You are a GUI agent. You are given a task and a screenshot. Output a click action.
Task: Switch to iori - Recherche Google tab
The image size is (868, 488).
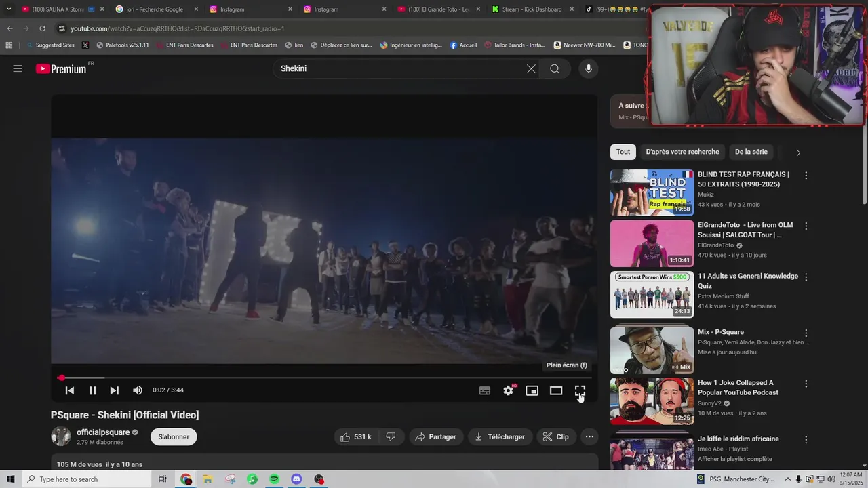pos(155,9)
